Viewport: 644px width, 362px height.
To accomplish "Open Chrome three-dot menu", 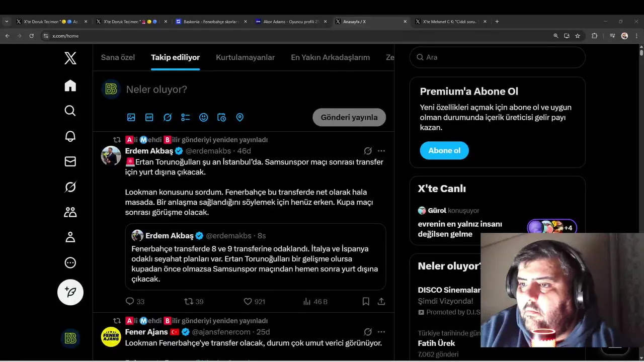I will pos(637,36).
